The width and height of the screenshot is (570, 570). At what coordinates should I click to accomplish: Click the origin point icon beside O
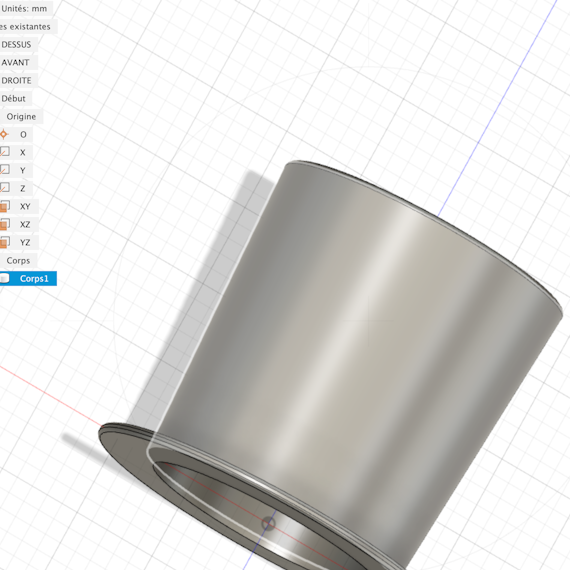[4, 134]
